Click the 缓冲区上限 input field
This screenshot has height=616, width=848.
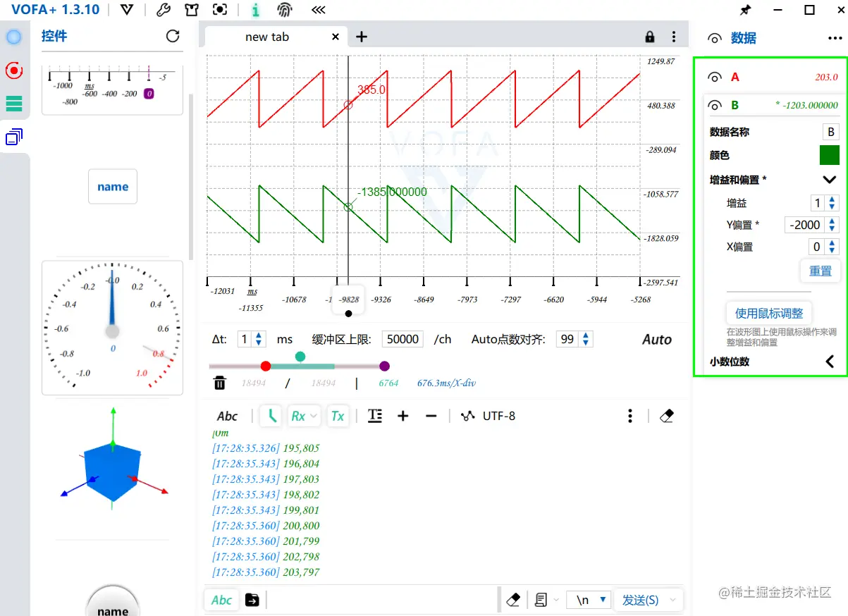(x=403, y=339)
